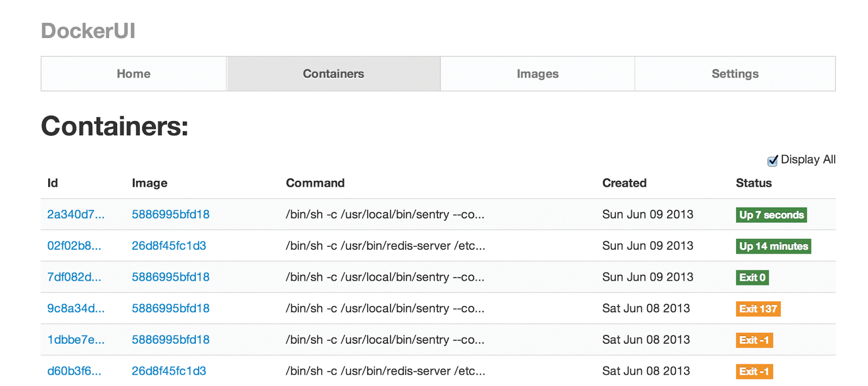Toggle the Display All checkbox
Image resolution: width=868 pixels, height=386 pixels.
point(773,161)
